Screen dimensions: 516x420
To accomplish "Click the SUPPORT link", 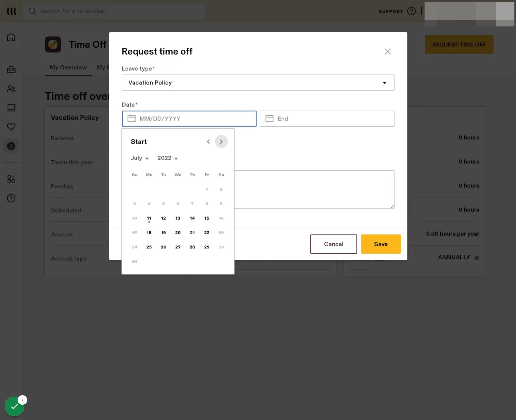I will (391, 11).
